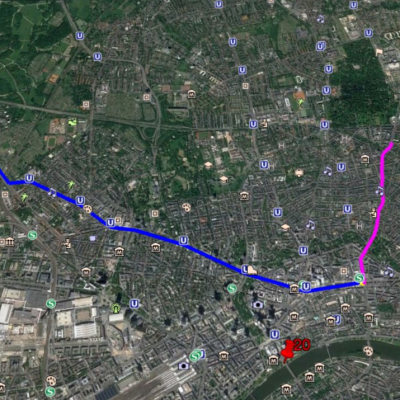Click the camera icon beside the railway station
The height and width of the screenshot is (400, 400).
click(183, 366)
